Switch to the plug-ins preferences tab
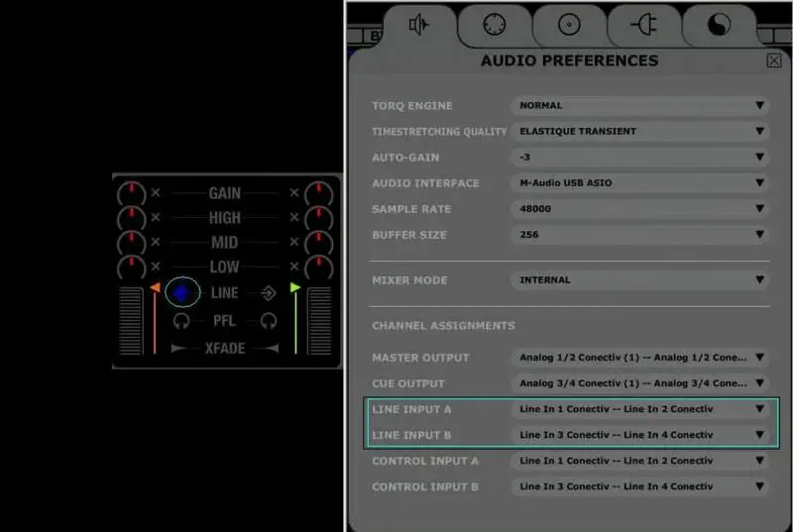The height and width of the screenshot is (532, 793). point(644,25)
